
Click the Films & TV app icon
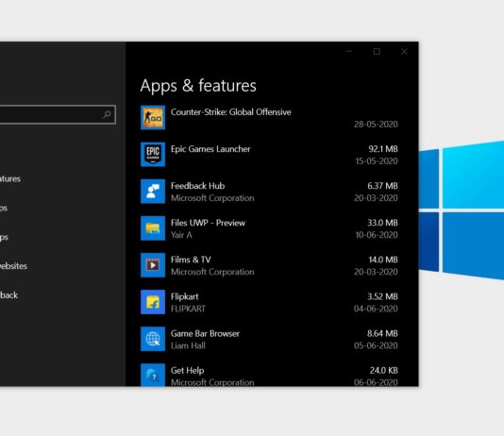tap(153, 265)
